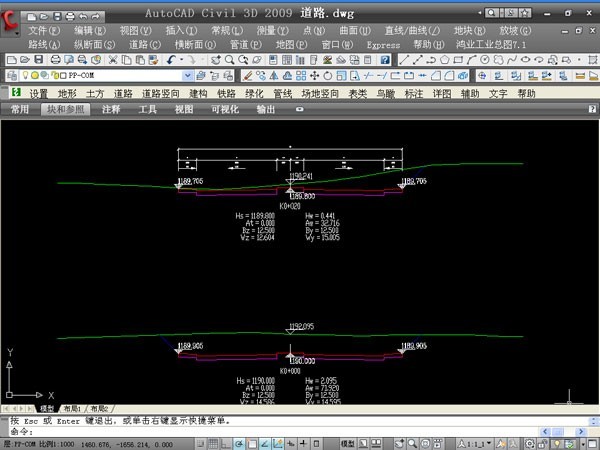The width and height of the screenshot is (600, 450).
Task: Click the Copy icon in standard toolbar
Action: [126, 60]
